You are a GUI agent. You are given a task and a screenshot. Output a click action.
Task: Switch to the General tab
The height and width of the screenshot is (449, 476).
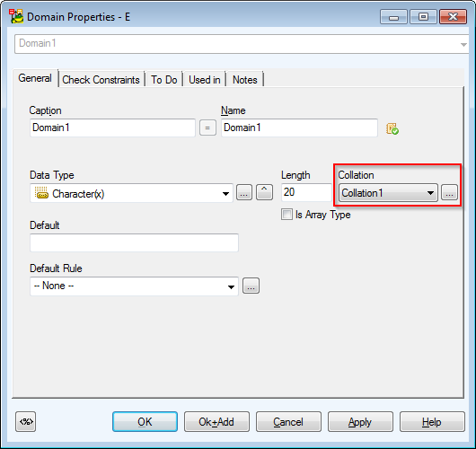coord(35,78)
